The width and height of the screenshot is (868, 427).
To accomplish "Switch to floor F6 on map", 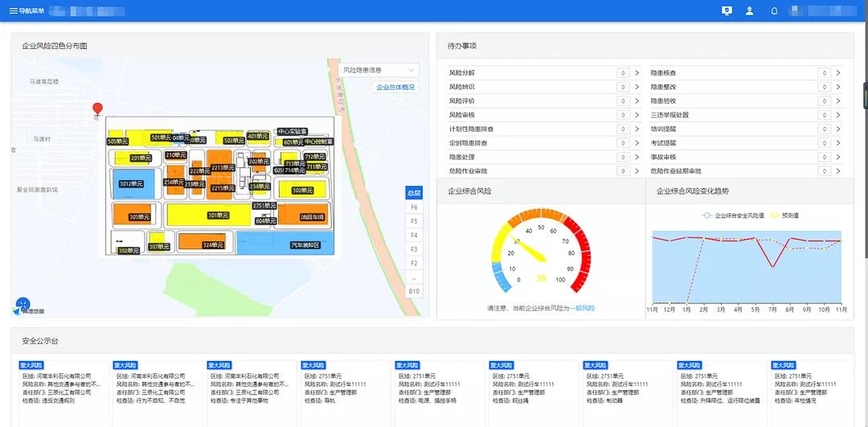I will click(x=414, y=207).
